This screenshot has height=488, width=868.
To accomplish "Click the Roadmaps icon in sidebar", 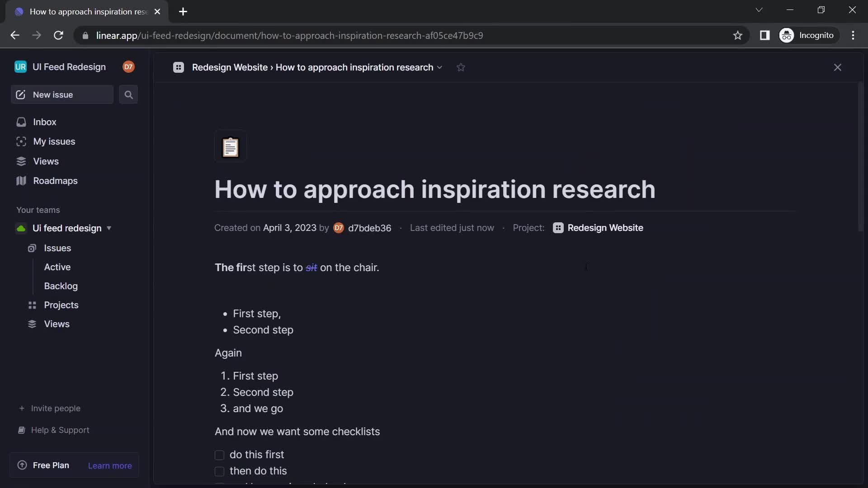I will (21, 182).
